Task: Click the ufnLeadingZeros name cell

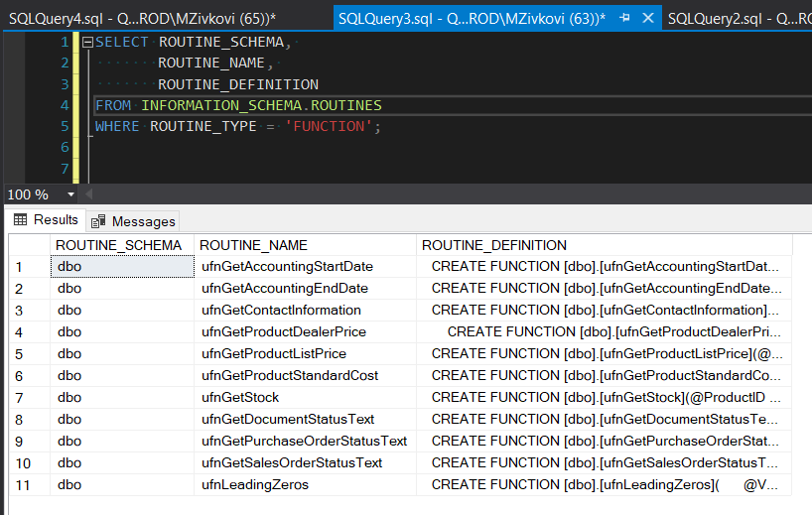Action: click(x=305, y=485)
